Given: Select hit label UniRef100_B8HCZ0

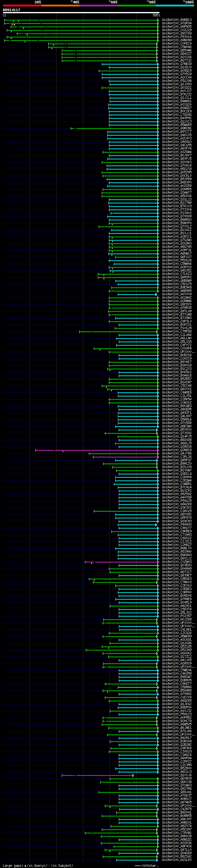Looking at the screenshot, I should tap(176, 464).
